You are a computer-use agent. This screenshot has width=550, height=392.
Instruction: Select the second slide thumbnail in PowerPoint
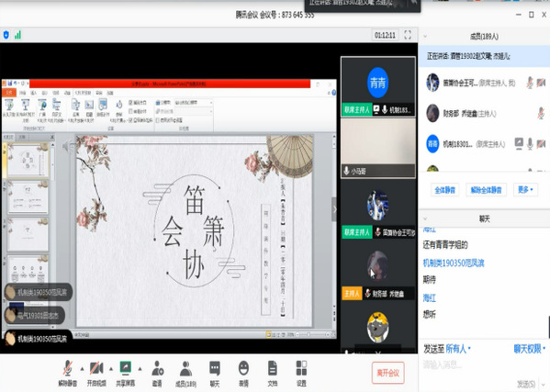tap(28, 197)
